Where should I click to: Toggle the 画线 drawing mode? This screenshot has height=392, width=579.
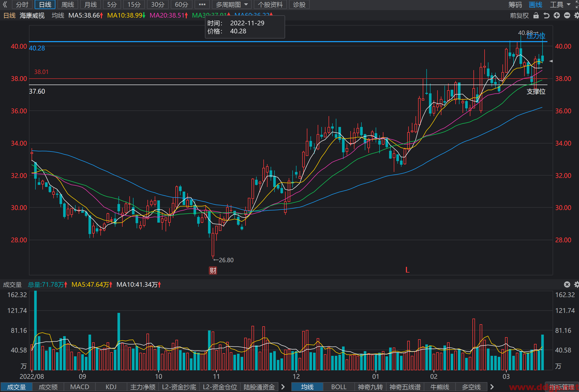pos(536,5)
